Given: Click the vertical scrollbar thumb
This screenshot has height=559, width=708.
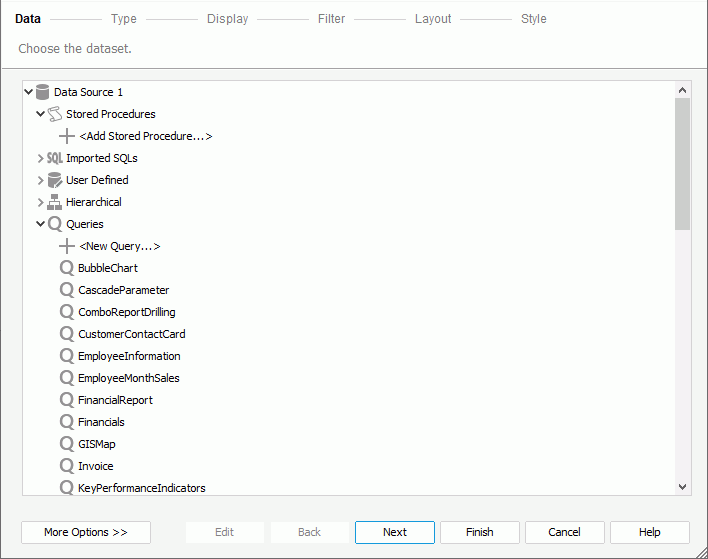Looking at the screenshot, I should coord(683,164).
